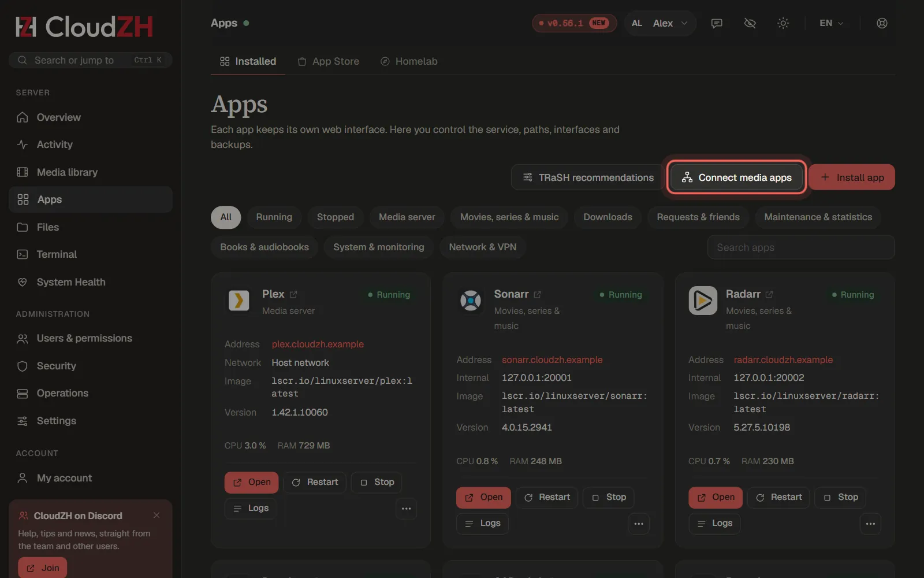Switch theme with the sun icon

[x=783, y=23]
